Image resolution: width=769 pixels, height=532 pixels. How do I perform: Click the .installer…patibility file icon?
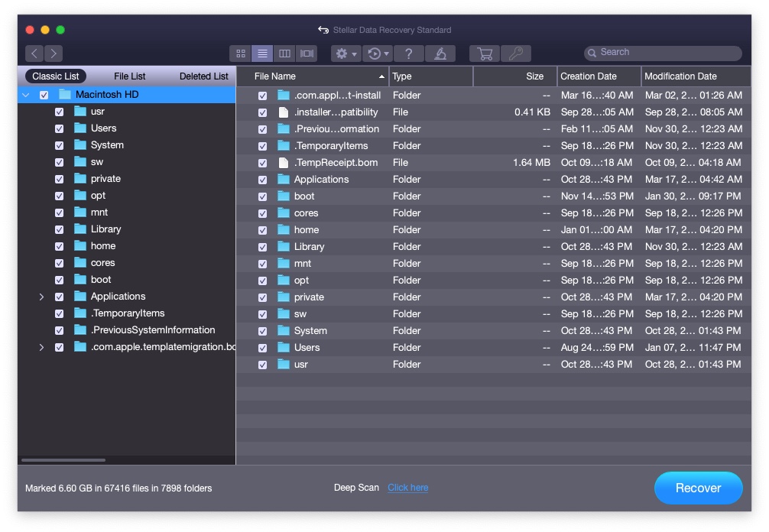click(283, 112)
